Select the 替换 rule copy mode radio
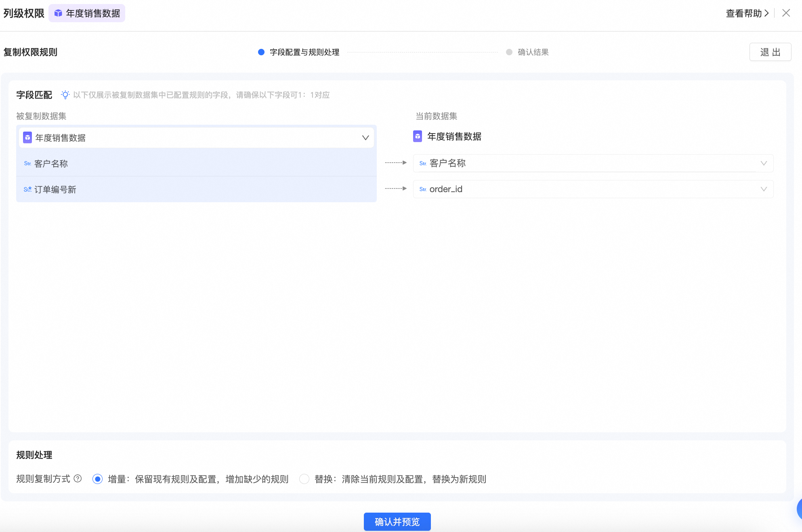Viewport: 802px width, 532px height. pyautogui.click(x=304, y=479)
